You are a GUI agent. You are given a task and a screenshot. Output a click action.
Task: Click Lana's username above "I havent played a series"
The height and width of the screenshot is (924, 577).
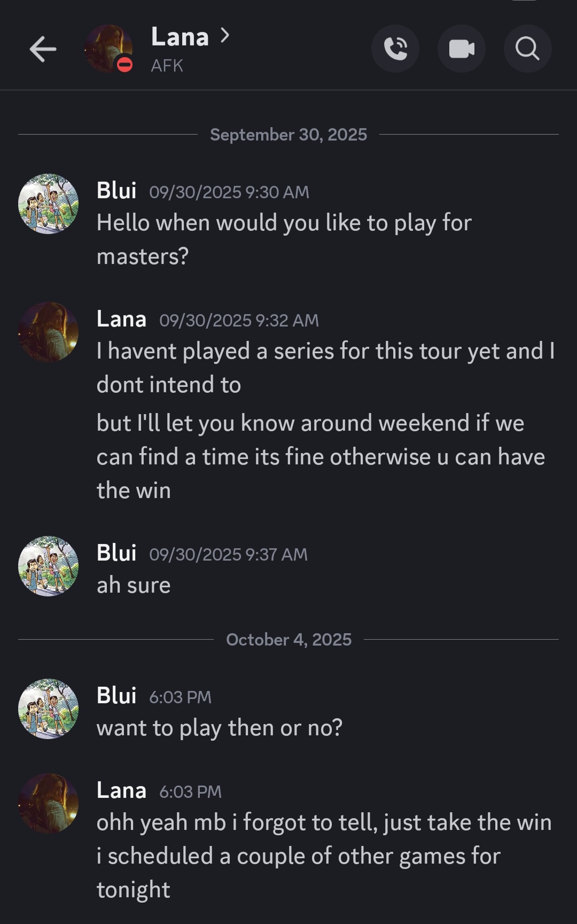click(x=121, y=319)
